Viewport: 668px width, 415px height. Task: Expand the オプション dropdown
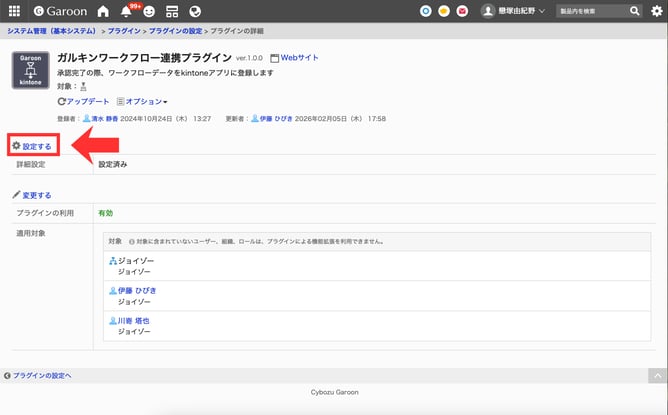(142, 102)
